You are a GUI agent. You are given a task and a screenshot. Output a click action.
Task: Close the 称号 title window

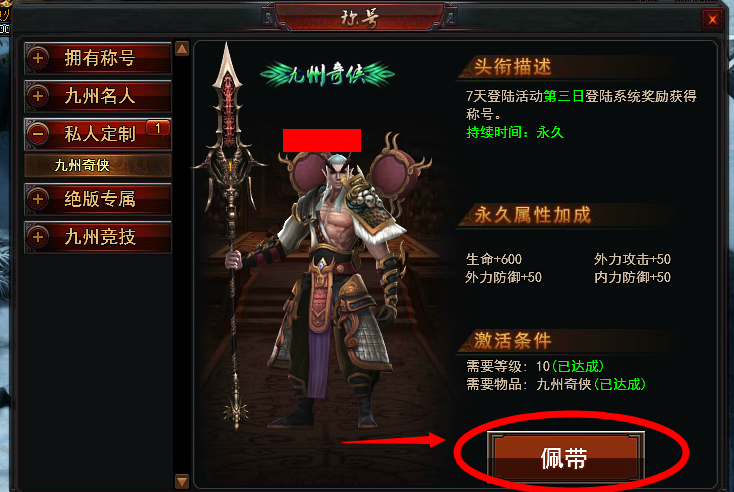(712, 19)
